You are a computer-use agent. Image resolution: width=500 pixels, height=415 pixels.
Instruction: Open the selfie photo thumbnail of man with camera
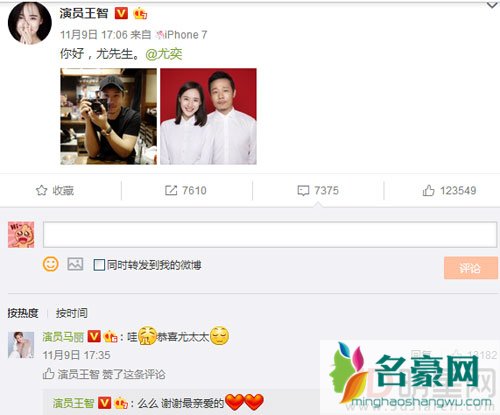(x=108, y=116)
